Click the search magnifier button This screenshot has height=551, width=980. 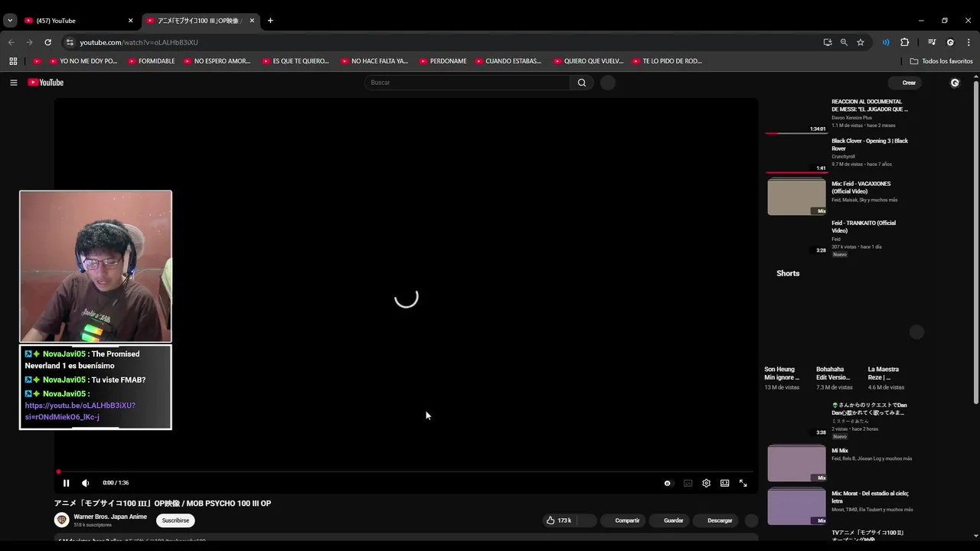pyautogui.click(x=582, y=83)
